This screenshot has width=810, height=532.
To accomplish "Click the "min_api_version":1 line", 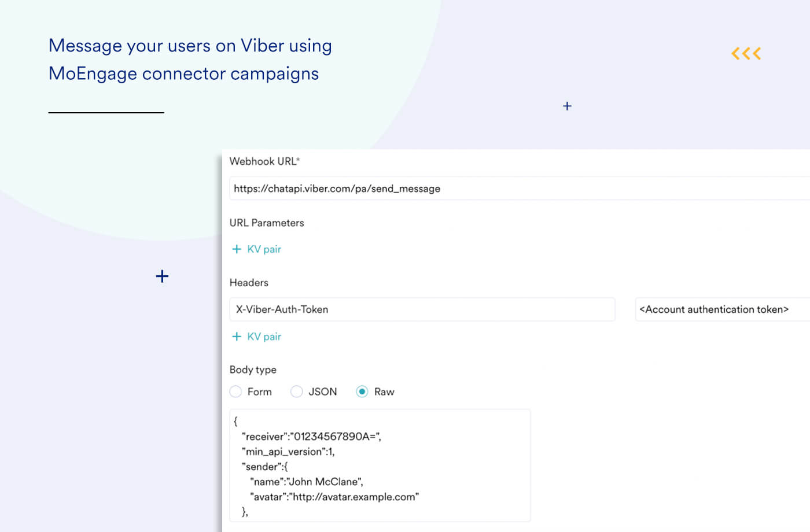I will tap(288, 452).
